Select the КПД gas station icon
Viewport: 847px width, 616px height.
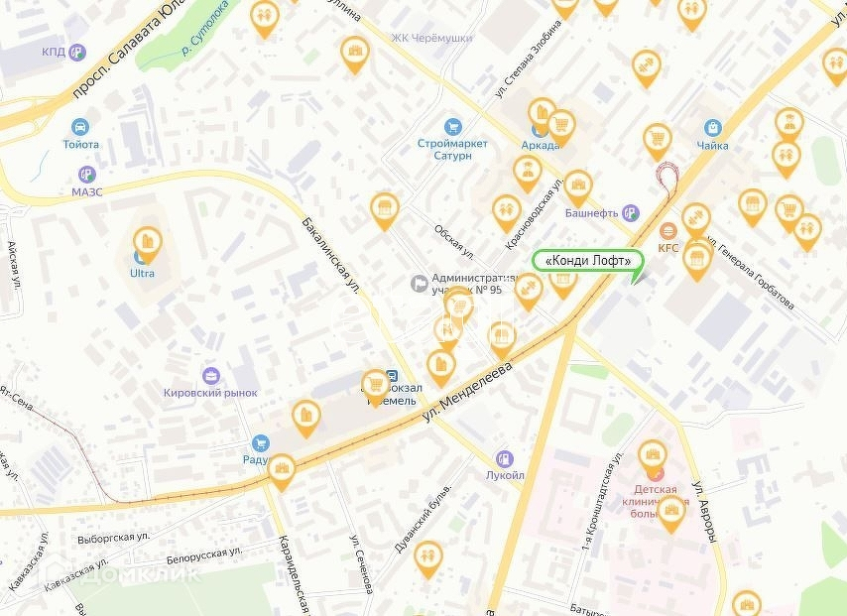coord(77,52)
